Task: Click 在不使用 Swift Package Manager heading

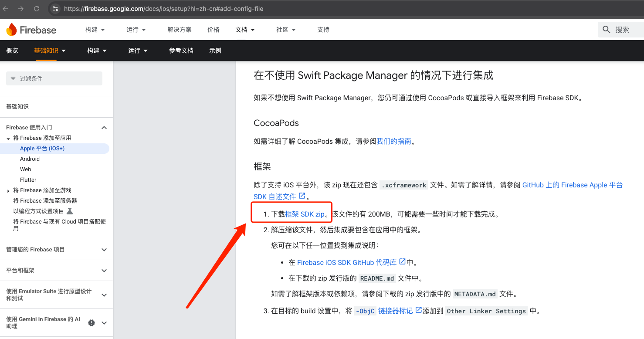Action: (x=373, y=75)
